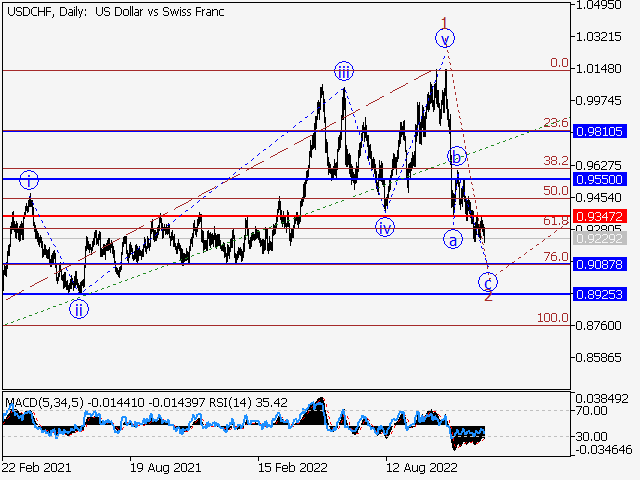The height and width of the screenshot is (480, 640).
Task: Click the circled wave label b
Action: point(457,156)
